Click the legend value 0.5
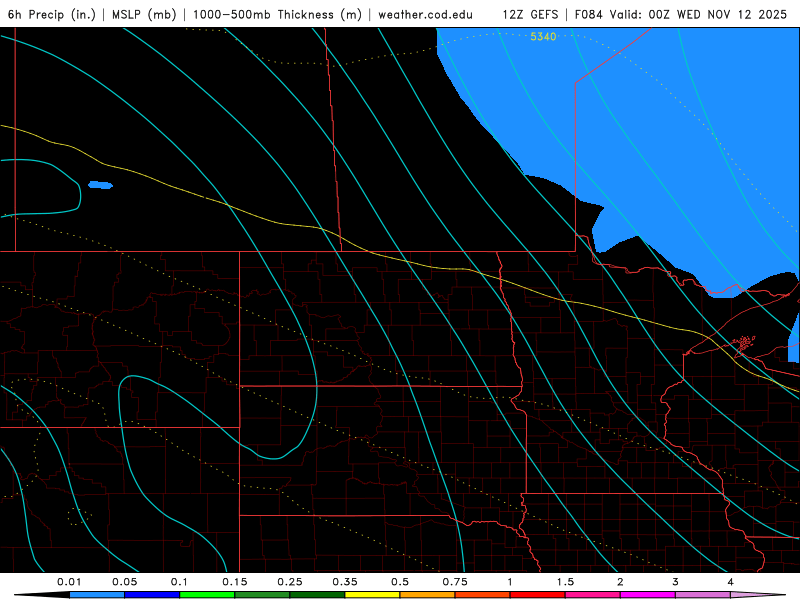 pos(400,582)
